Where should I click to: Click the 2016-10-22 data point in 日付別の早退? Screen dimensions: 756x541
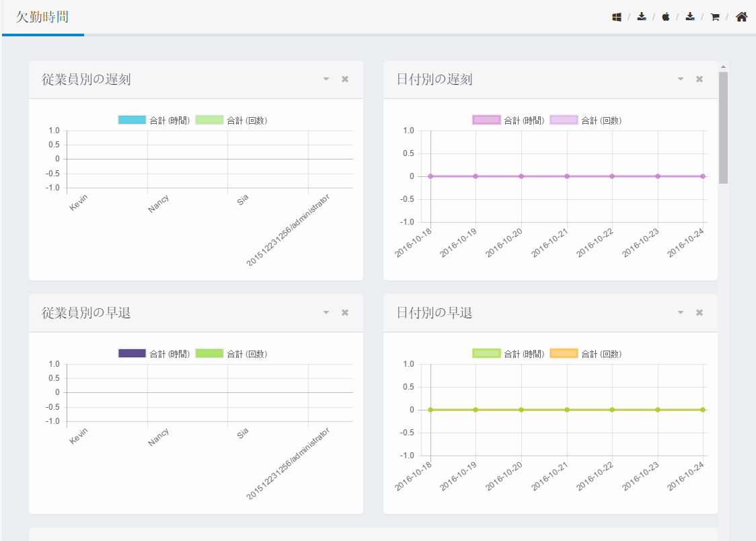click(612, 410)
